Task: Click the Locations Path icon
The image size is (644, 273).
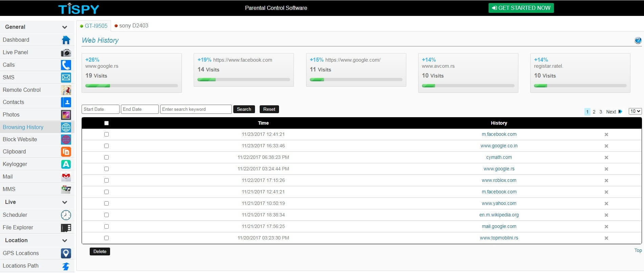Action: click(66, 266)
